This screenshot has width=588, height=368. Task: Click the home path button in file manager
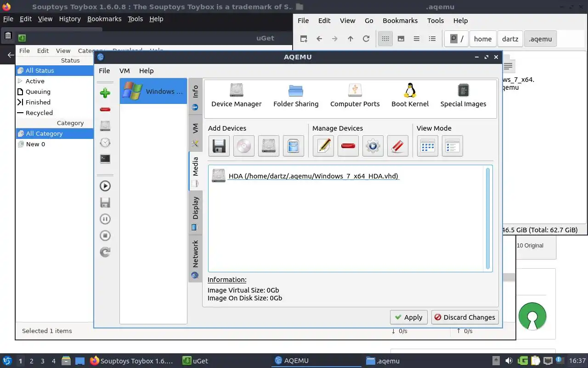[x=483, y=39]
